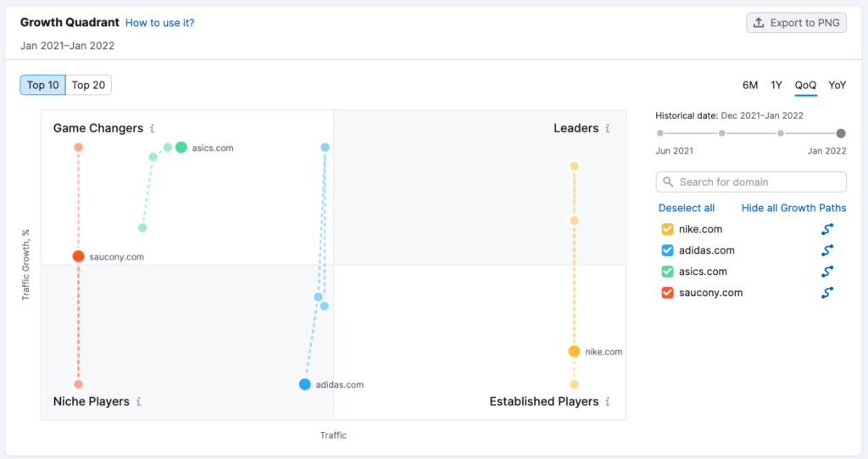Uncheck the asics.com checkbox
Image resolution: width=868 pixels, height=459 pixels.
(x=667, y=271)
